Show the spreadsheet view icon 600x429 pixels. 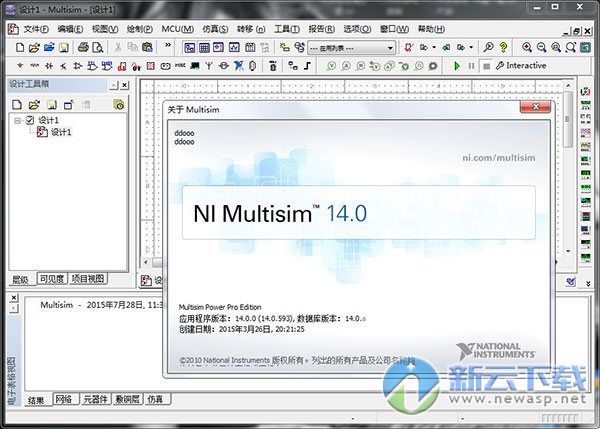[x=204, y=47]
